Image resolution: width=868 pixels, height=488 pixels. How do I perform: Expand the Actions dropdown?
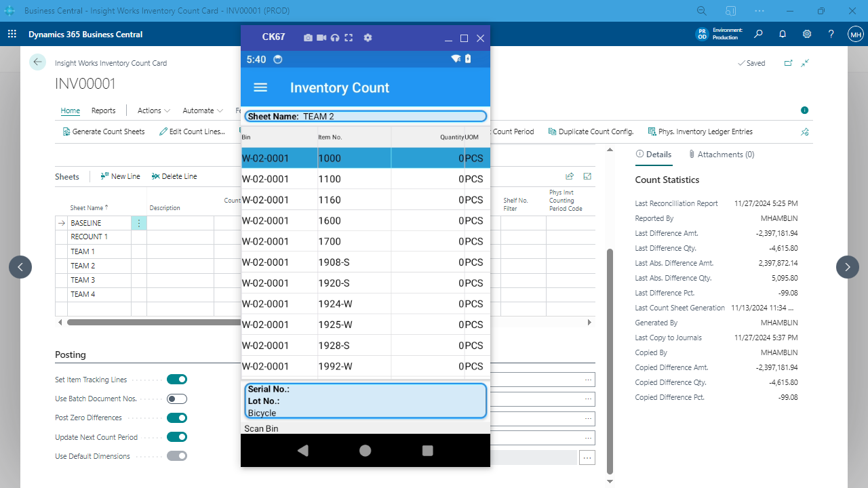click(x=153, y=110)
